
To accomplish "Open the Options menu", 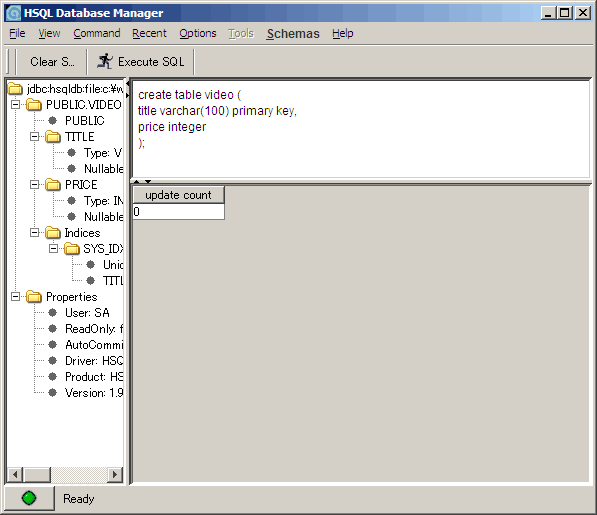I will [x=198, y=33].
